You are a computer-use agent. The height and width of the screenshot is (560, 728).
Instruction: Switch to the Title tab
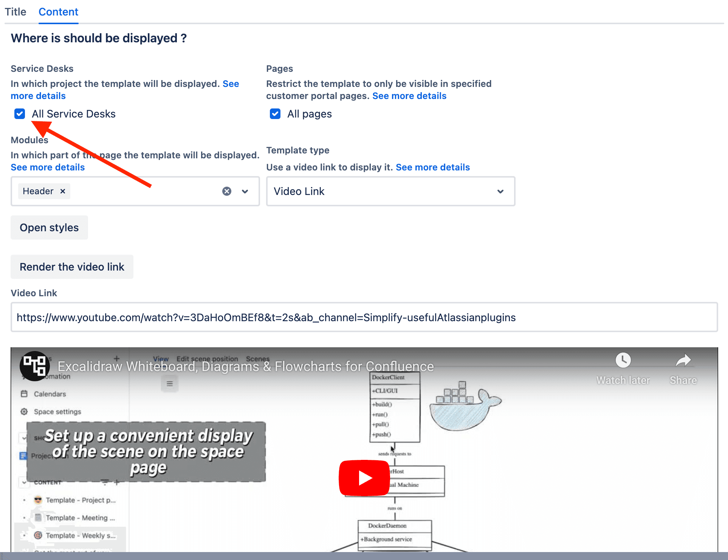tap(15, 12)
